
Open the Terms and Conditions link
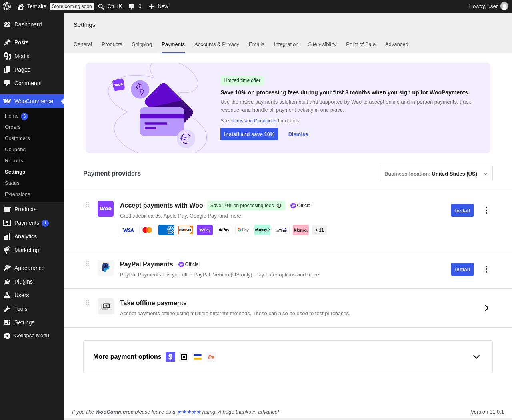pos(254,121)
